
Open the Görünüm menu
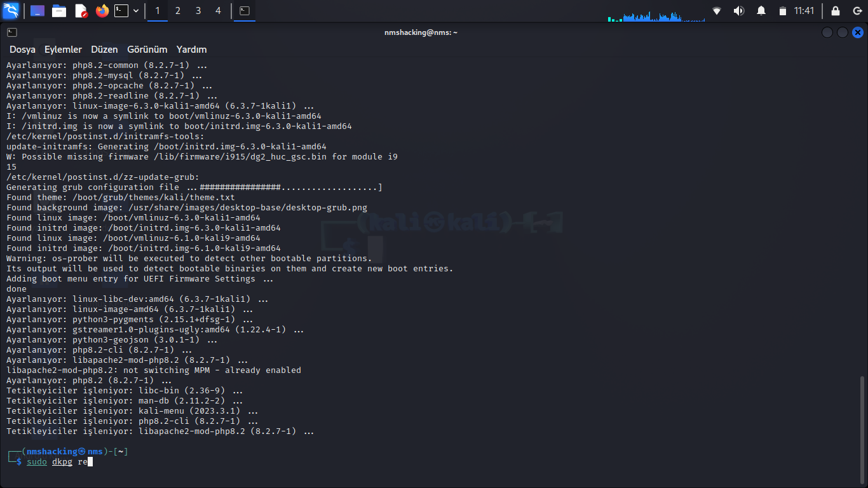point(147,50)
